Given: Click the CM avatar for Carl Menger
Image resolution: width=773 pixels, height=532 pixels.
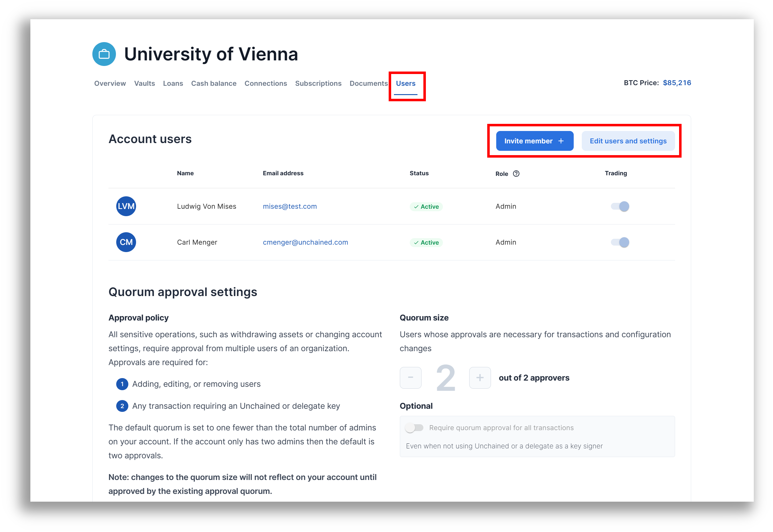Looking at the screenshot, I should [126, 242].
